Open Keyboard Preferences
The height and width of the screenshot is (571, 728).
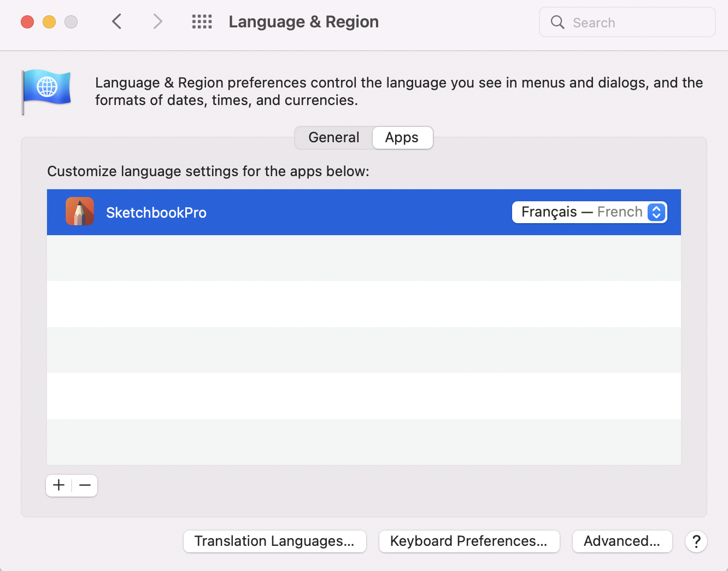(x=469, y=541)
